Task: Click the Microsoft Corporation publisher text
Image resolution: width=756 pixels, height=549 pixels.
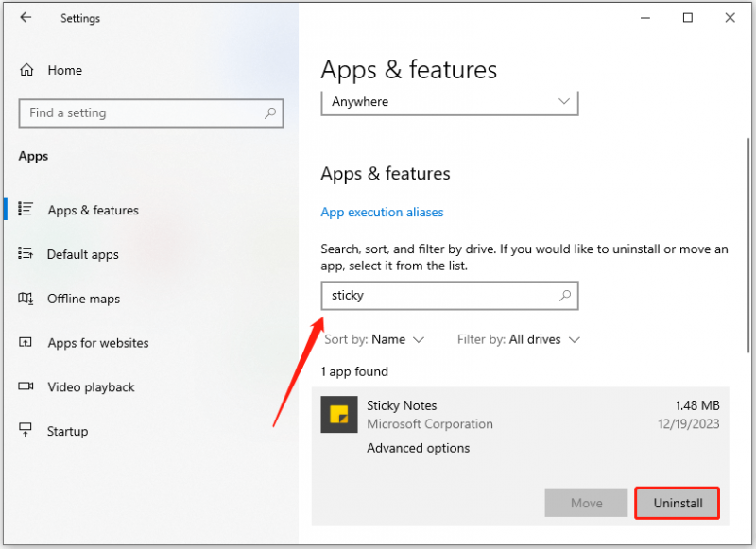Action: coord(430,424)
